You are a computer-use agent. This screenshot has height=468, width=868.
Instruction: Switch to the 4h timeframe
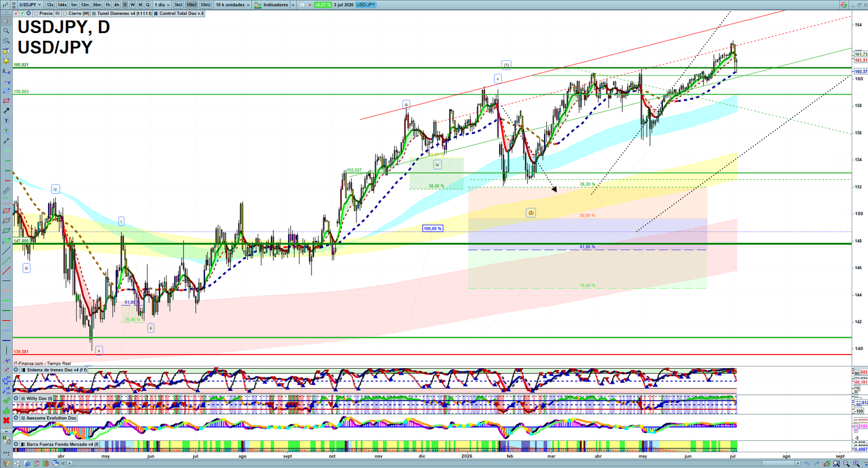click(117, 5)
